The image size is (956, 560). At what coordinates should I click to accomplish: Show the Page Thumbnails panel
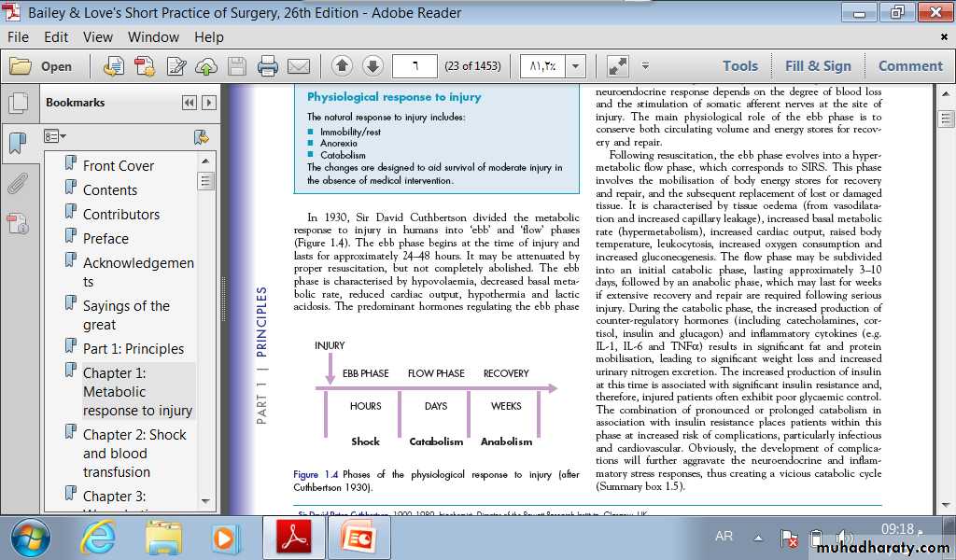click(17, 103)
